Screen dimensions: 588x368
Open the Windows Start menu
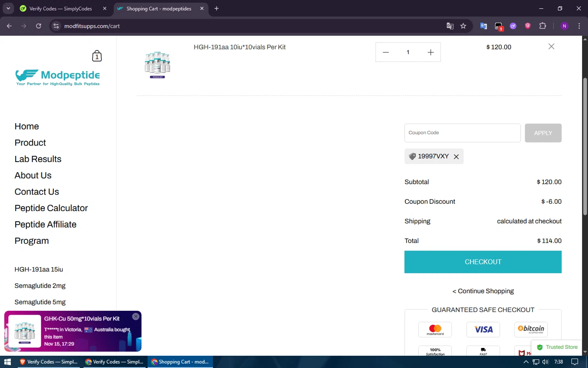7,362
